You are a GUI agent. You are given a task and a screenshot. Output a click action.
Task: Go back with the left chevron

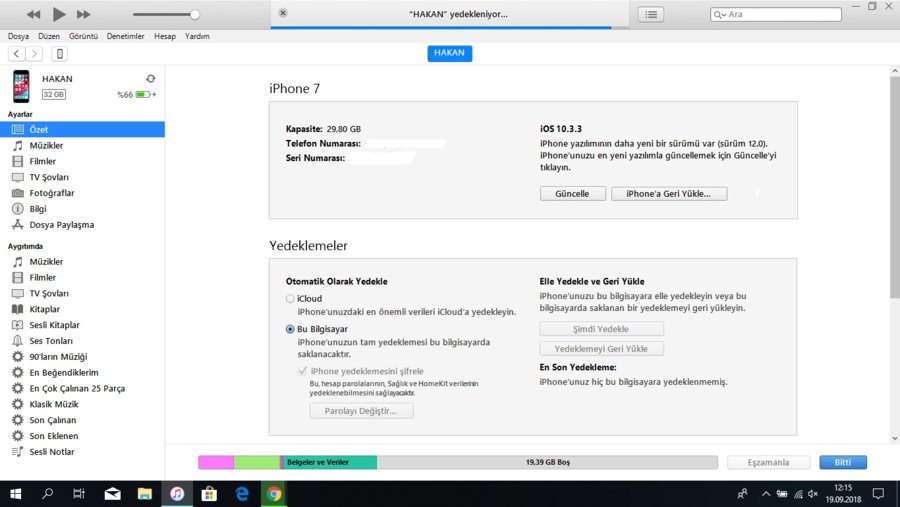pos(17,54)
